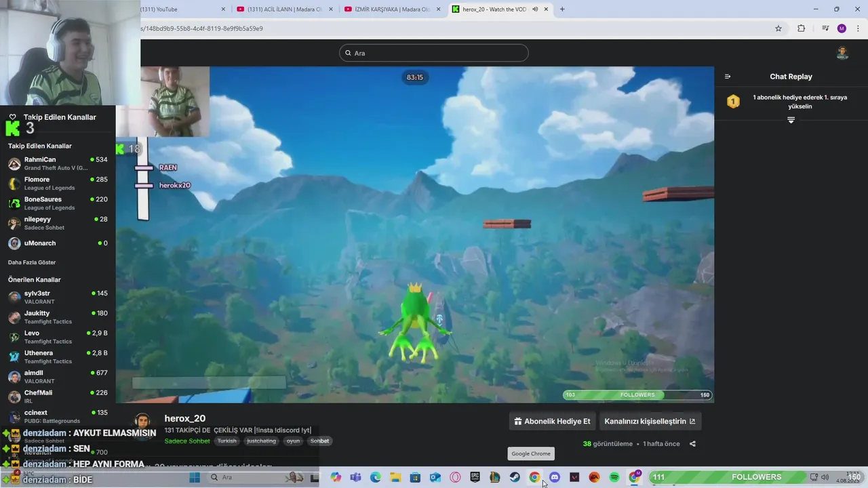Open Spotify from the taskbar
This screenshot has width=868, height=488.
coord(614,478)
